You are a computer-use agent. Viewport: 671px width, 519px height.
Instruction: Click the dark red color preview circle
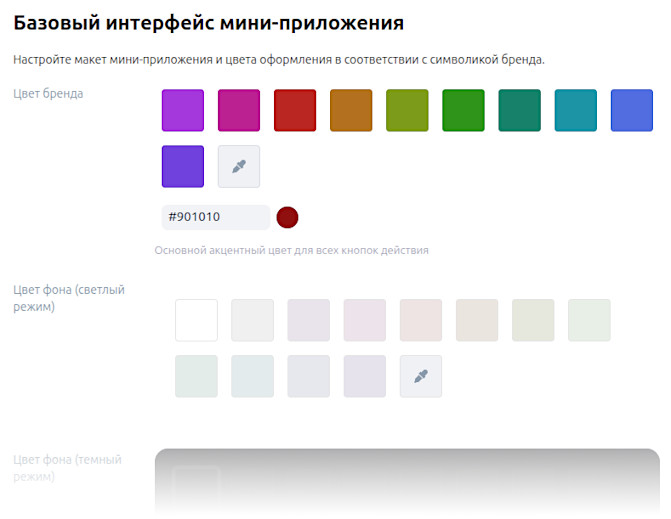(x=288, y=217)
